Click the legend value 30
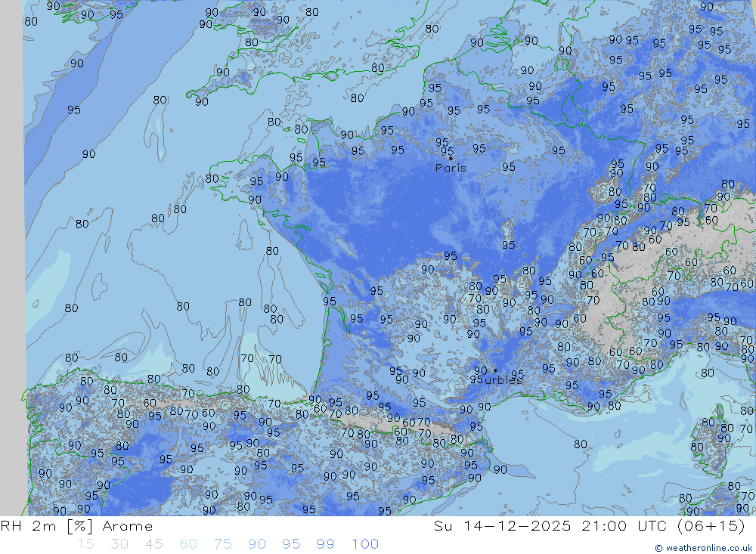This screenshot has width=756, height=554. coord(119,544)
